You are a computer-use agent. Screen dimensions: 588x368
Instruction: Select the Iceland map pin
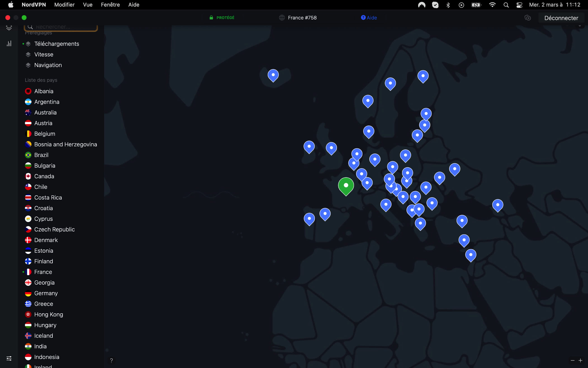pos(273,75)
